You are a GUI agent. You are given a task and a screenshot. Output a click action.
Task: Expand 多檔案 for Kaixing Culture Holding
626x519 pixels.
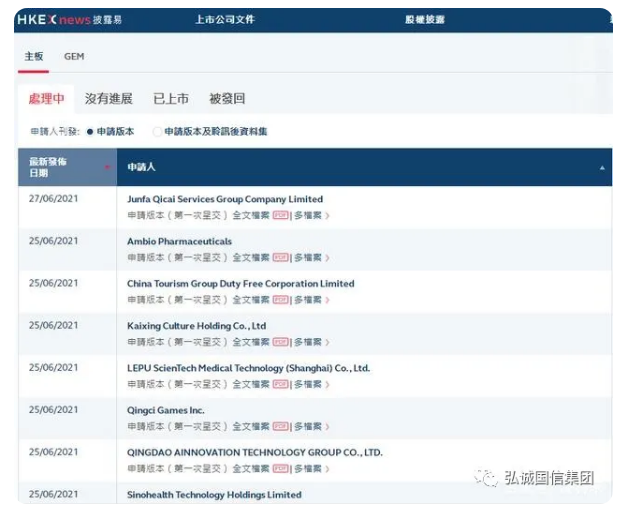312,342
